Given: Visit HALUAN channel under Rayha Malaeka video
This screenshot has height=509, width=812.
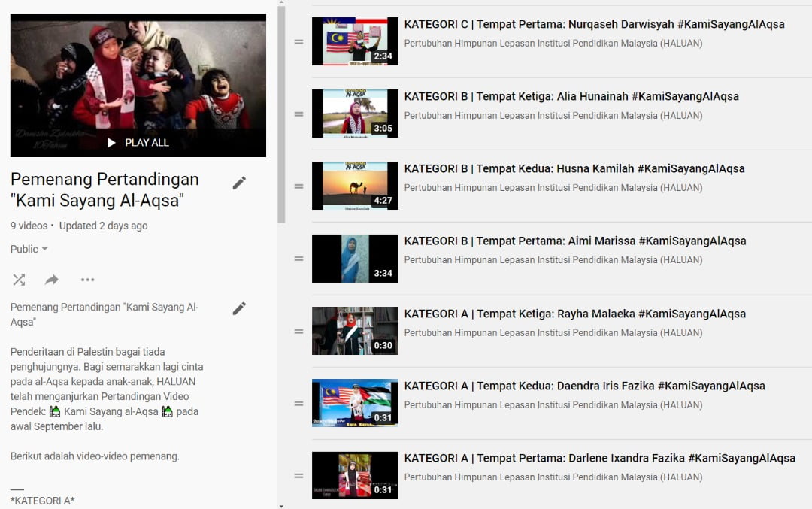Looking at the screenshot, I should point(553,332).
